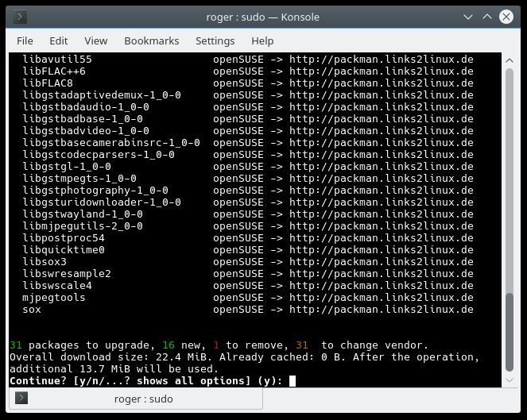The height and width of the screenshot is (420, 527).
Task: Click the packman URL on the libavutil55 row
Action: (x=382, y=60)
